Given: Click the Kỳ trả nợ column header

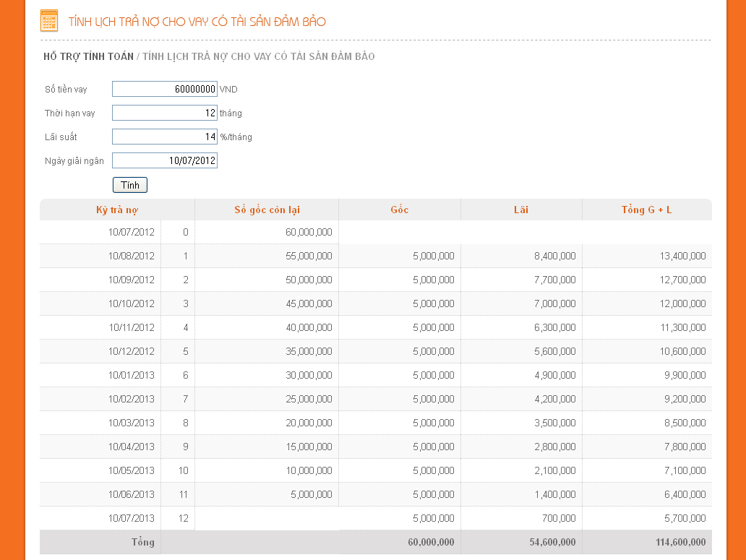Looking at the screenshot, I should pos(117,210).
